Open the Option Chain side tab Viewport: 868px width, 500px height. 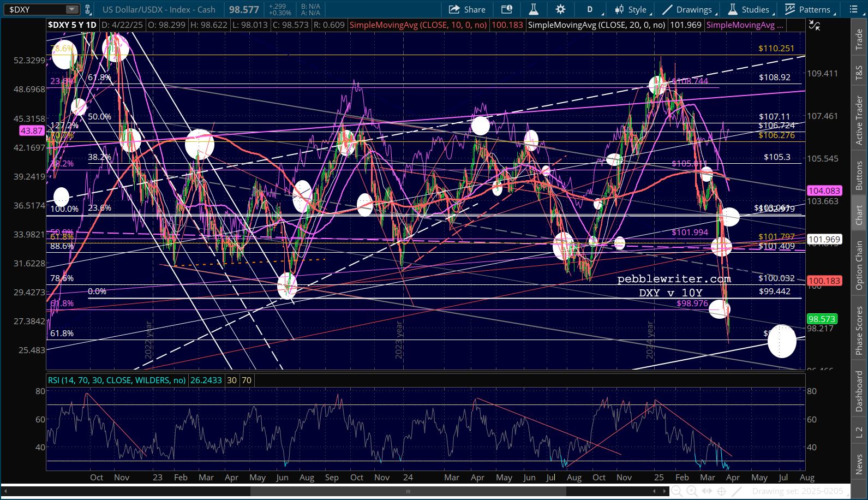tap(859, 265)
